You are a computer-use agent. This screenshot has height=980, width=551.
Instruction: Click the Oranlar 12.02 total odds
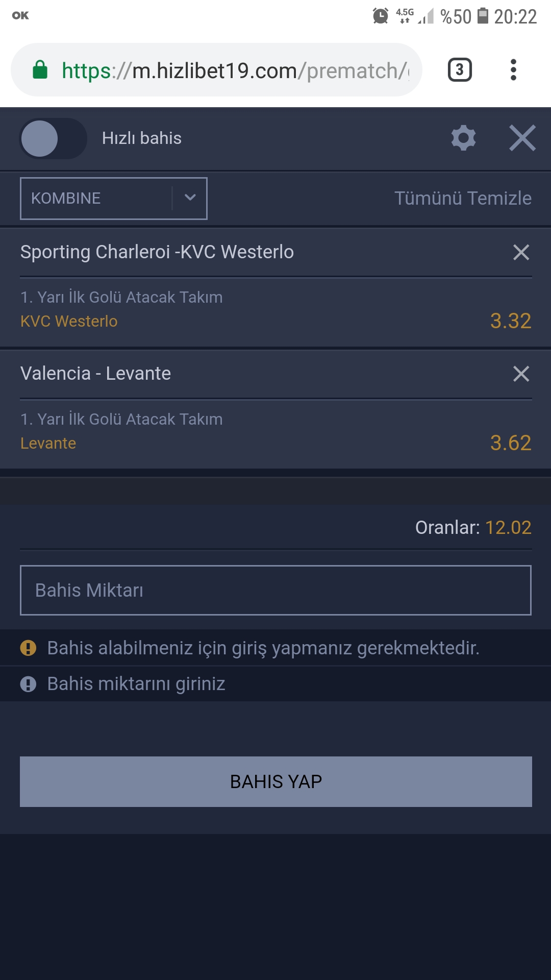click(473, 527)
